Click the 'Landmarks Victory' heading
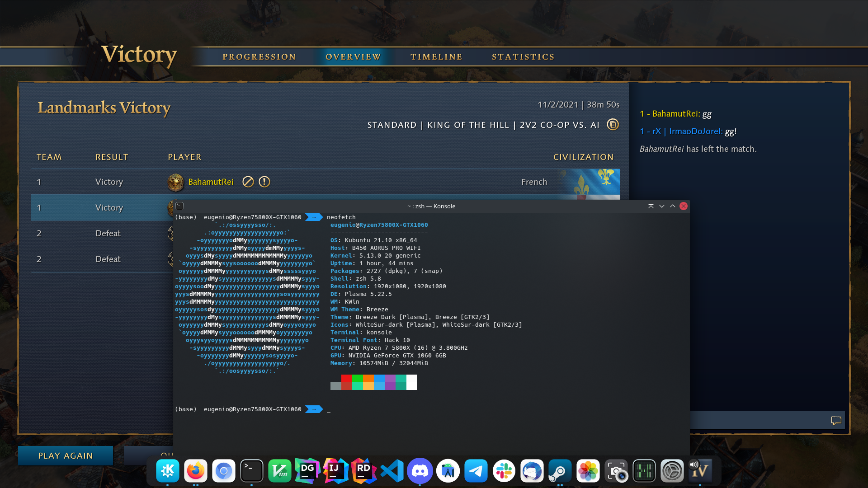868x488 pixels. [x=104, y=108]
